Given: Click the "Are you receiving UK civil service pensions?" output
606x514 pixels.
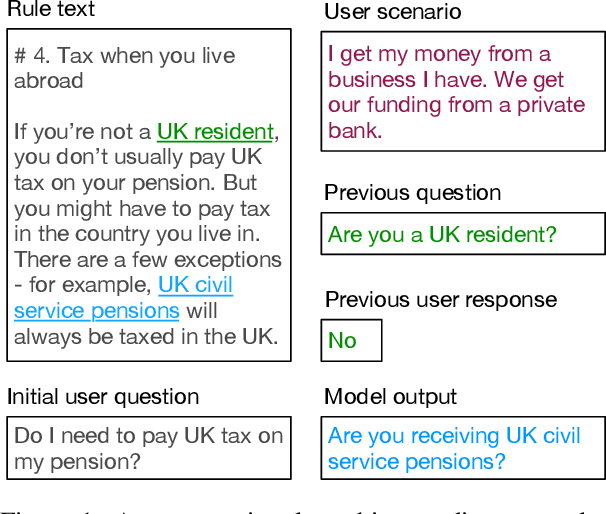Looking at the screenshot, I should coord(462,449).
